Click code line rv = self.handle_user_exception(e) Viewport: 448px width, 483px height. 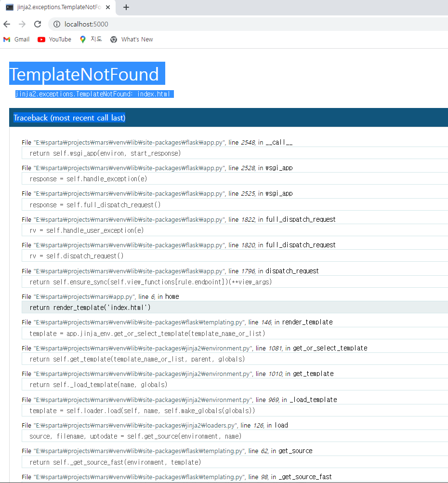[235, 230]
